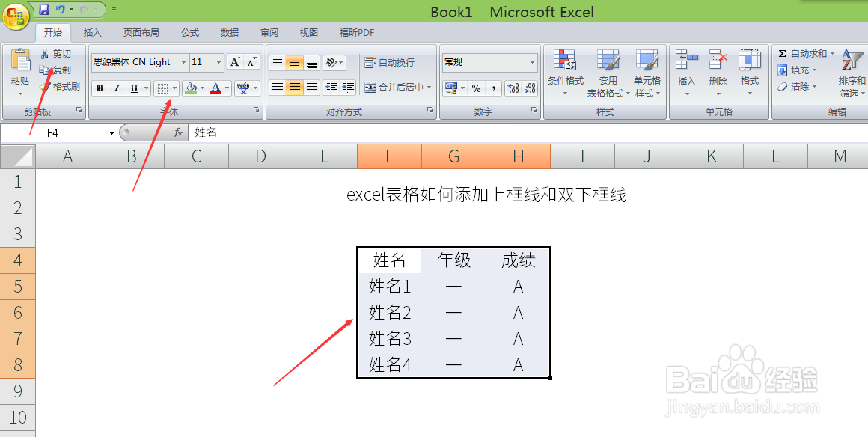Cut selection using 剪切
The image size is (868, 437).
55,54
